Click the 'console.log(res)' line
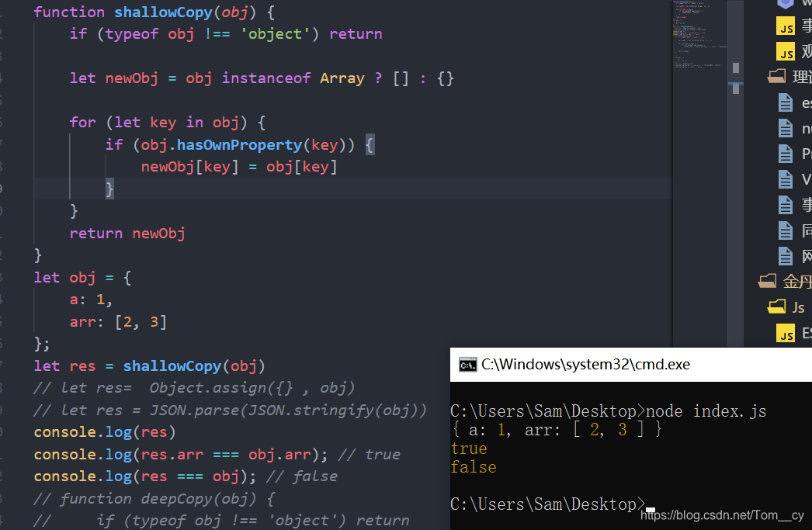 [105, 432]
